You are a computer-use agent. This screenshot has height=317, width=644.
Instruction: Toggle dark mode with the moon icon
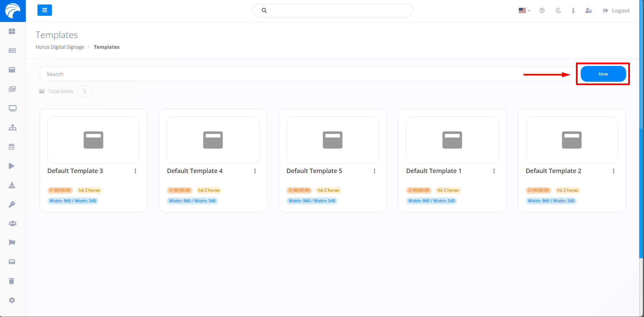pos(558,11)
